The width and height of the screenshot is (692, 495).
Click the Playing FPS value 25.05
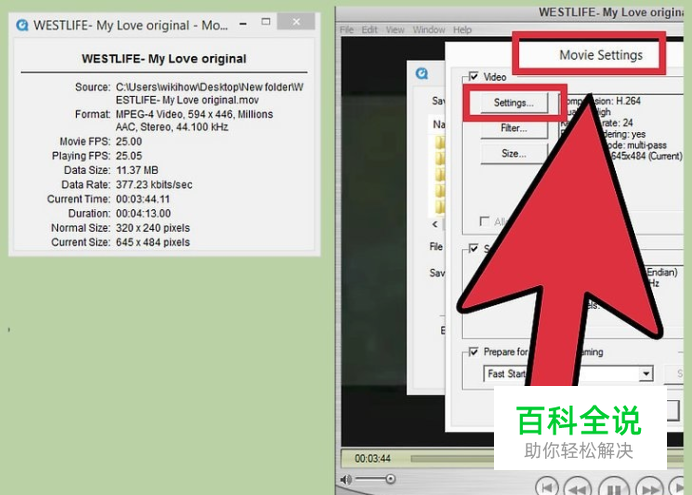coord(129,156)
